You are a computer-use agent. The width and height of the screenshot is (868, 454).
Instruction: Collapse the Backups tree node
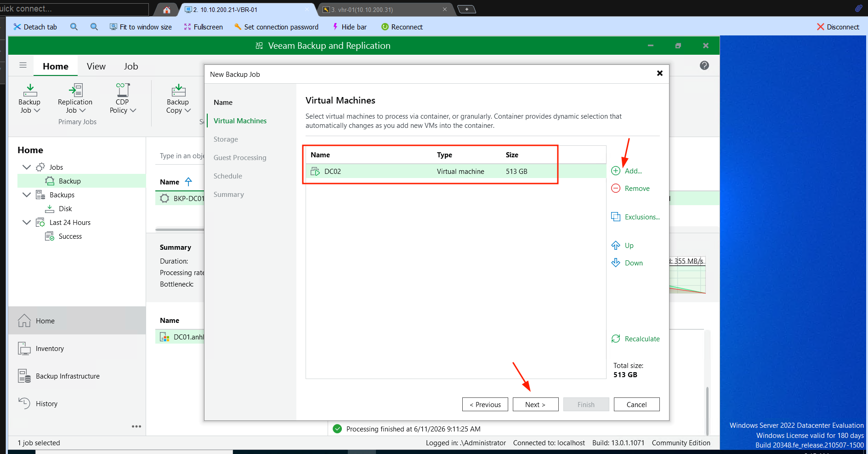27,195
